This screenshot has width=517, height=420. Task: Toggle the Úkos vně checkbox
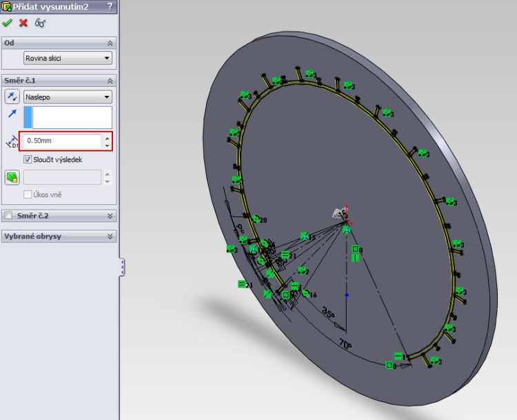28,194
